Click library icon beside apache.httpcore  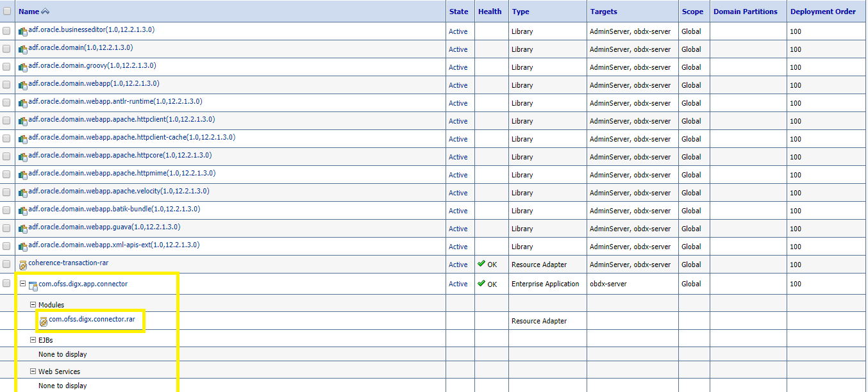tap(23, 157)
